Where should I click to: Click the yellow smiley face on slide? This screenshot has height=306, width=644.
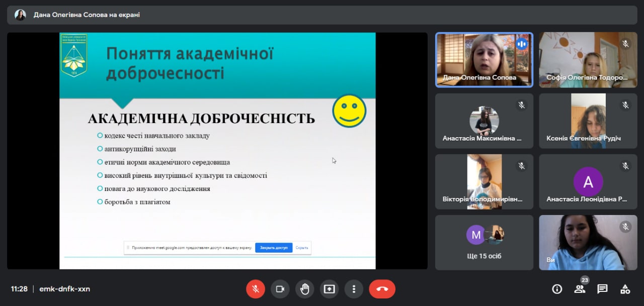coord(349,110)
